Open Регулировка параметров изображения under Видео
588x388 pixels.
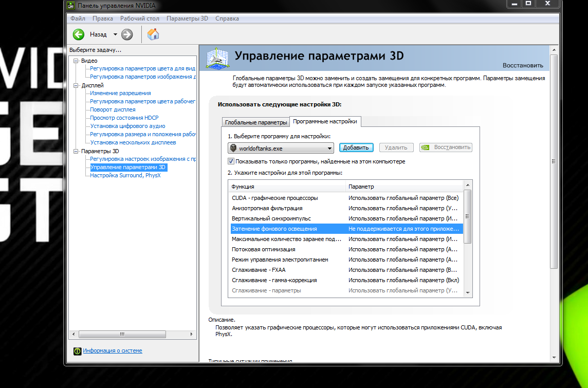(x=142, y=77)
